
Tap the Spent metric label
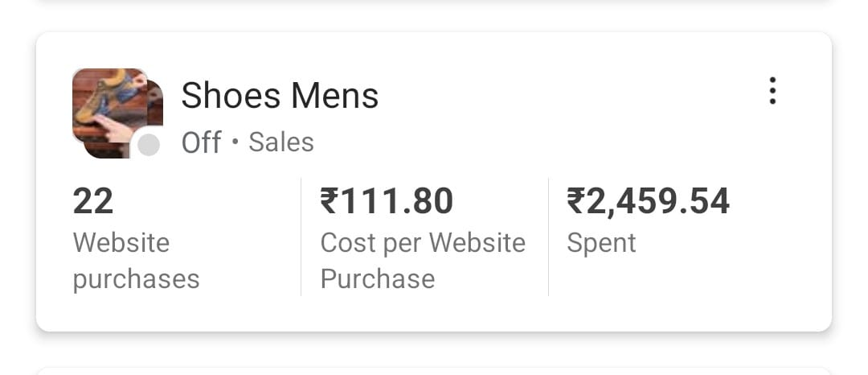[x=601, y=244]
